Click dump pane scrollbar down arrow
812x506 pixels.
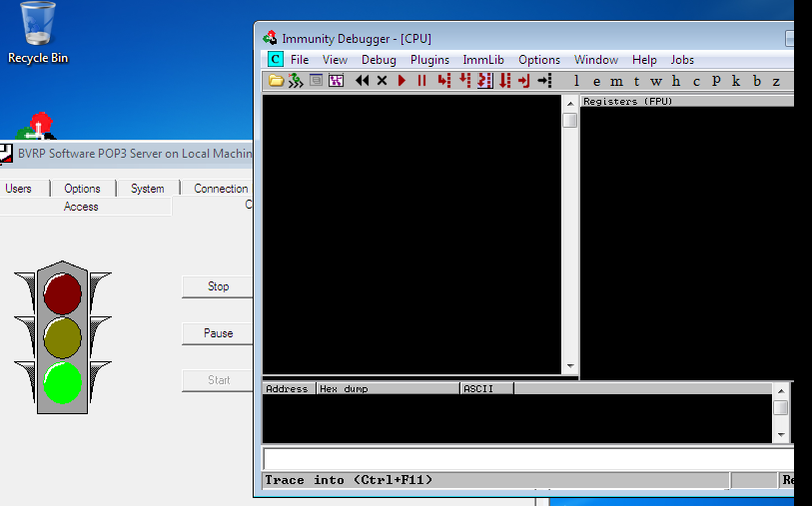pos(781,435)
